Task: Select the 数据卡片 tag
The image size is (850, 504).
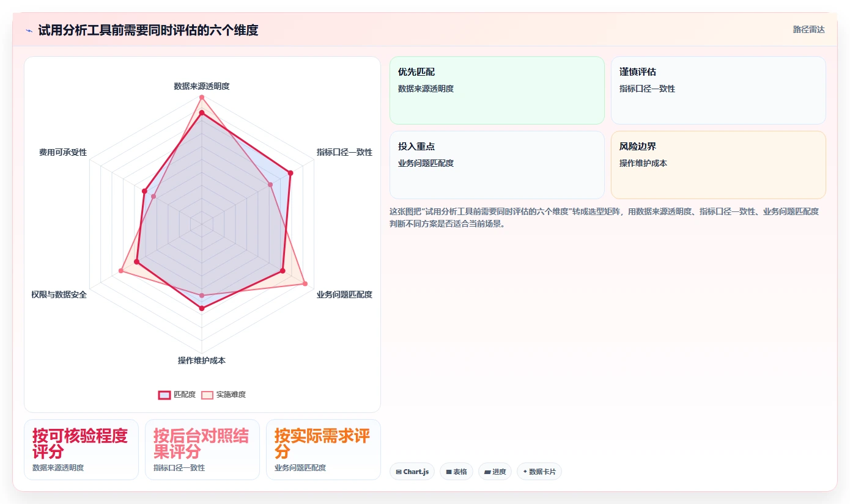Action: [x=539, y=472]
